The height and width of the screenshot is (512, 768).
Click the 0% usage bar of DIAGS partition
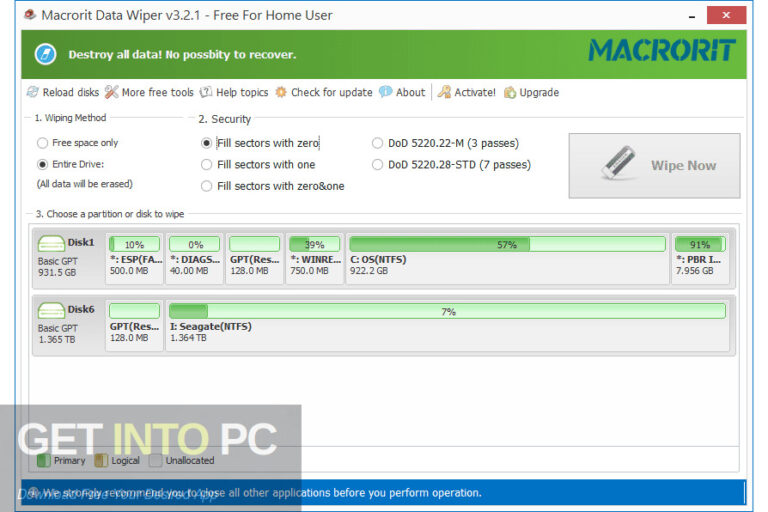tap(194, 244)
